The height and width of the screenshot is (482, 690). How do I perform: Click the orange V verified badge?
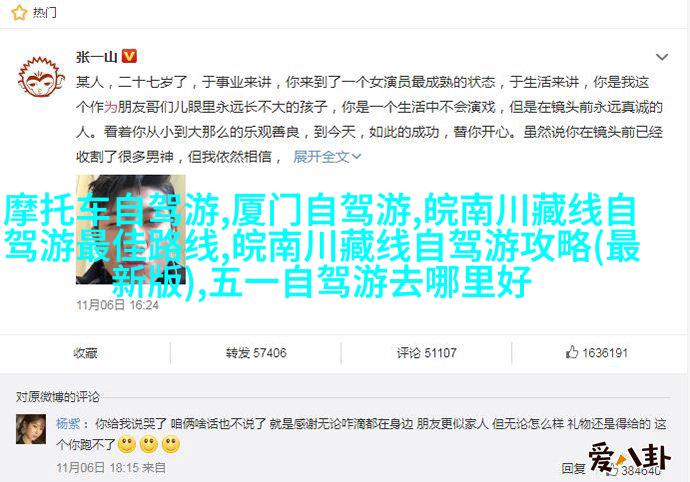click(x=129, y=56)
